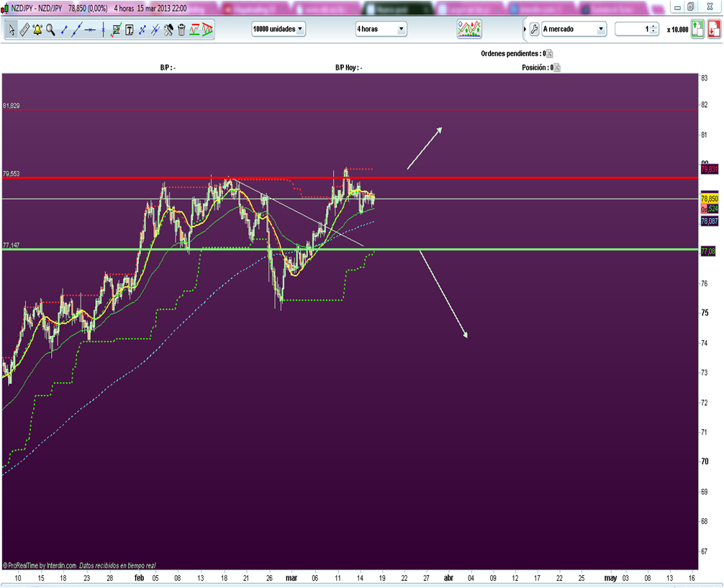Open the A mercado order type dropdown
Screen dimensions: 724x588
click(574, 29)
